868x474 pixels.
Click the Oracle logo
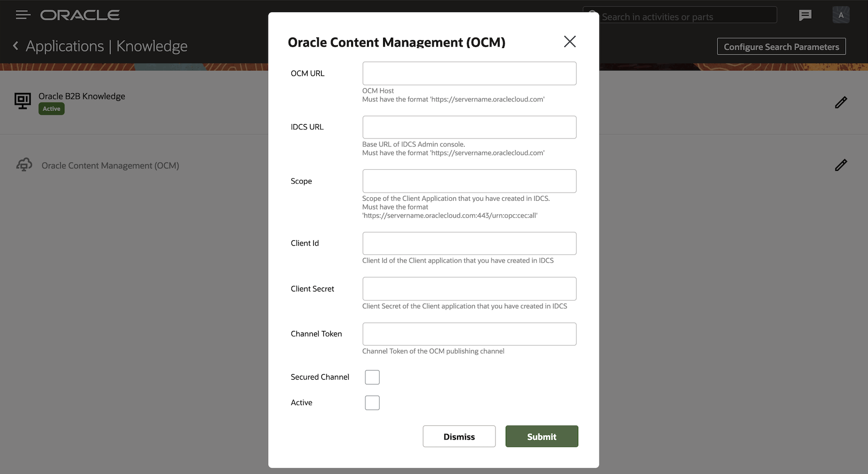click(x=80, y=15)
